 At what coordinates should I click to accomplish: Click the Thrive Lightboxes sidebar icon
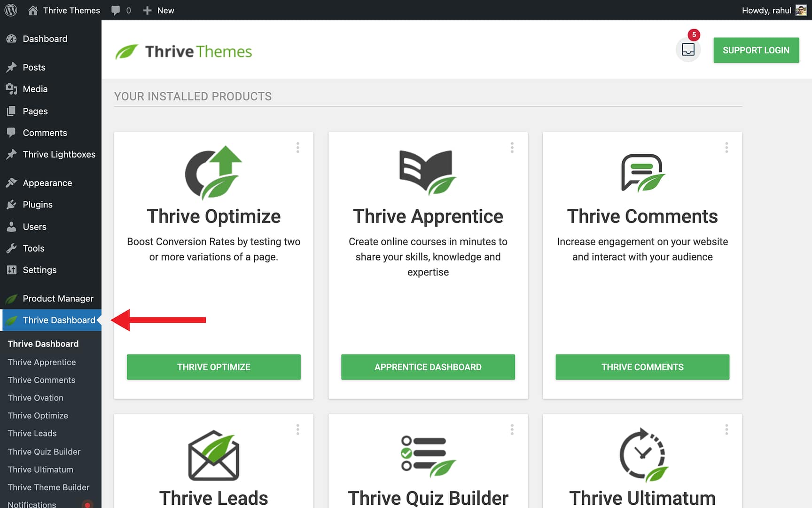tap(11, 154)
